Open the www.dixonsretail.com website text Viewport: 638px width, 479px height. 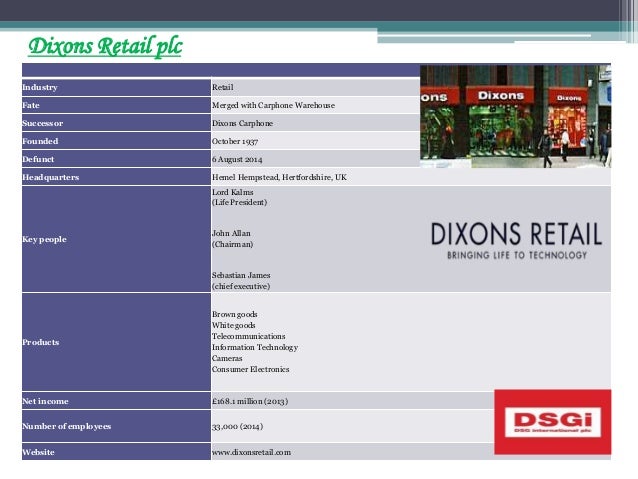(x=251, y=452)
